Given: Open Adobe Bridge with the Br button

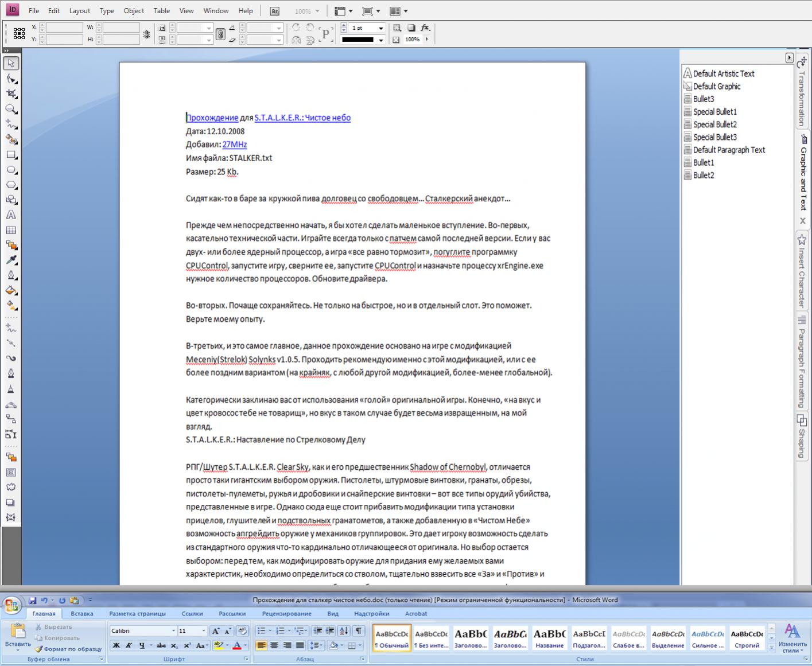Looking at the screenshot, I should click(x=275, y=11).
